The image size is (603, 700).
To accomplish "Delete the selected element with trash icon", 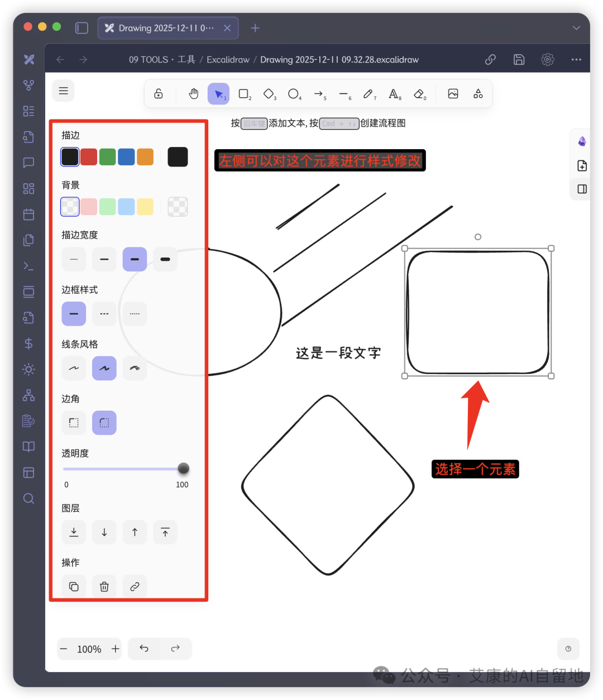I will pyautogui.click(x=104, y=587).
